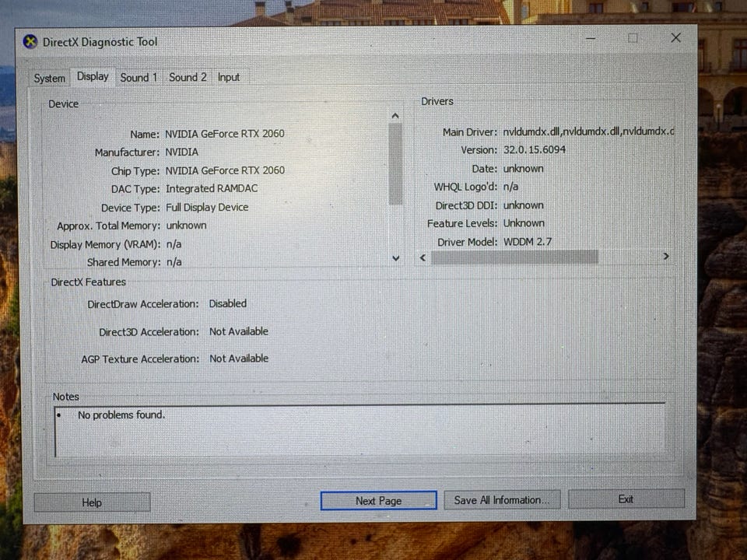Click Drivers panel scroll right arrow
The height and width of the screenshot is (560, 747).
pyautogui.click(x=666, y=256)
